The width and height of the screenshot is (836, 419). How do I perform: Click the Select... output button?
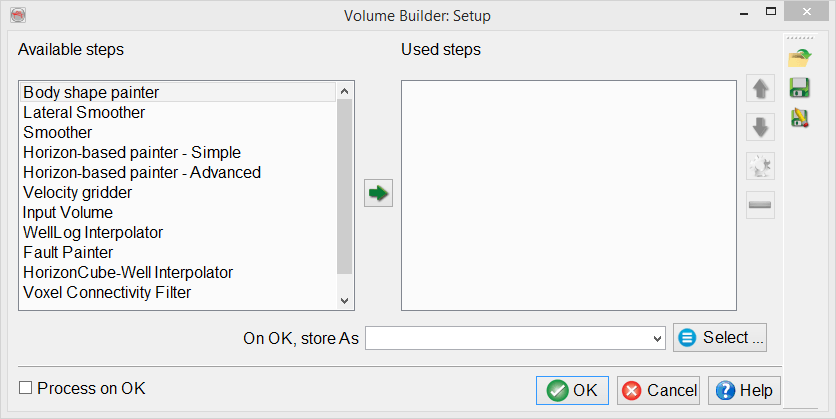coord(720,338)
